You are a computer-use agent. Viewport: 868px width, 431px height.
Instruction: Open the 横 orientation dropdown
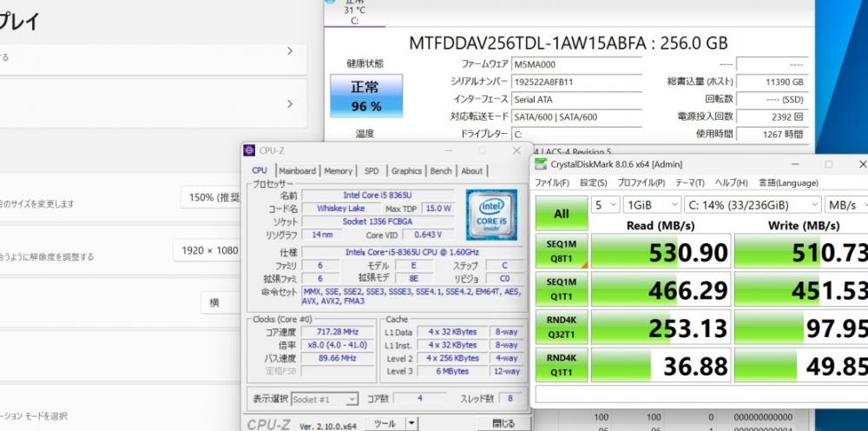pos(221,302)
